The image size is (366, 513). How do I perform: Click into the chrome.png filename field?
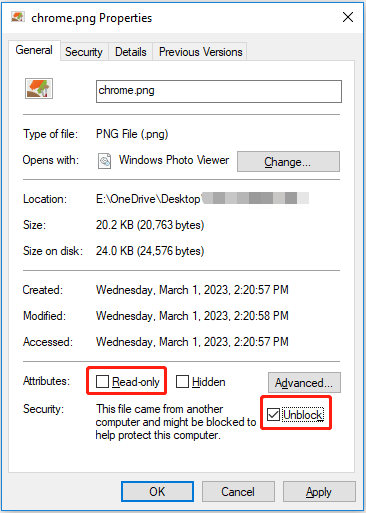click(219, 91)
